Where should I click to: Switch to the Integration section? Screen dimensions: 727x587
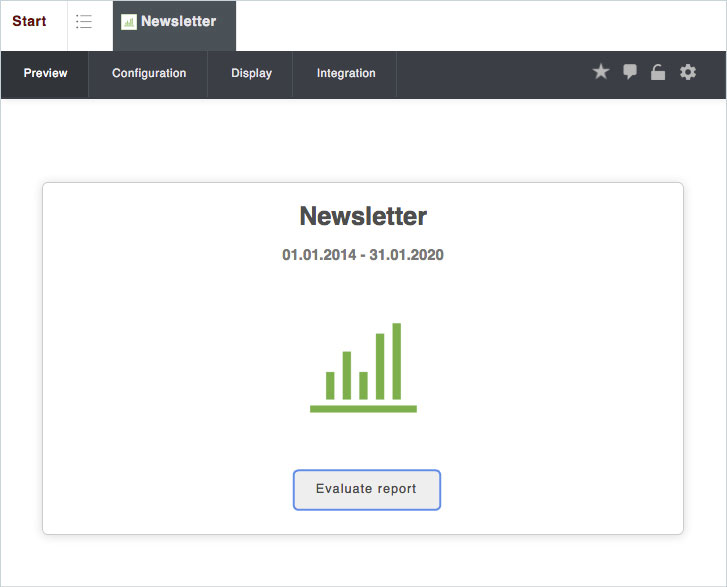(x=346, y=73)
